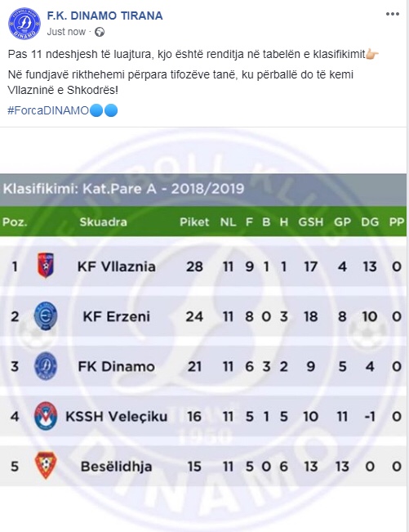Open the post options three-dot menu
Viewport: 409px width, 532px height.
click(x=393, y=14)
